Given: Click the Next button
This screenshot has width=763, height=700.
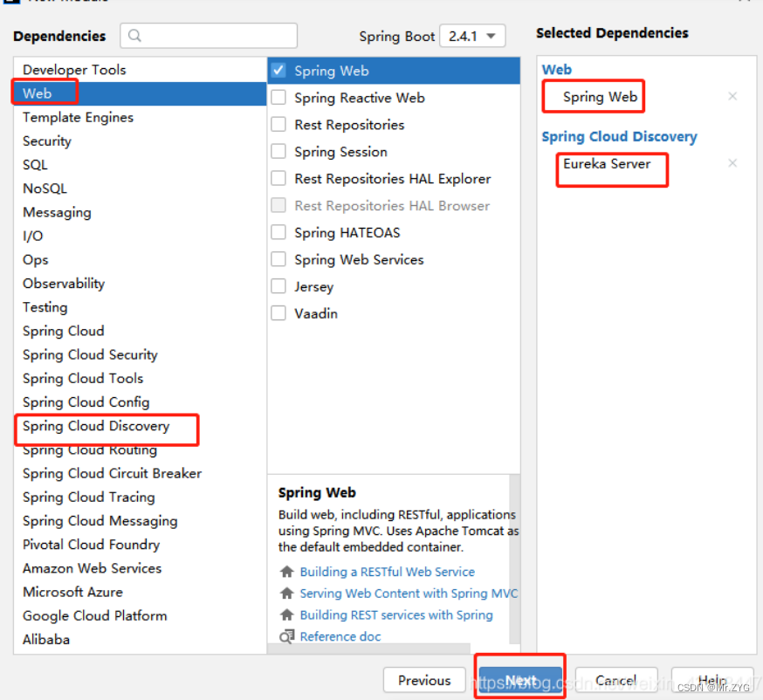Looking at the screenshot, I should (520, 680).
